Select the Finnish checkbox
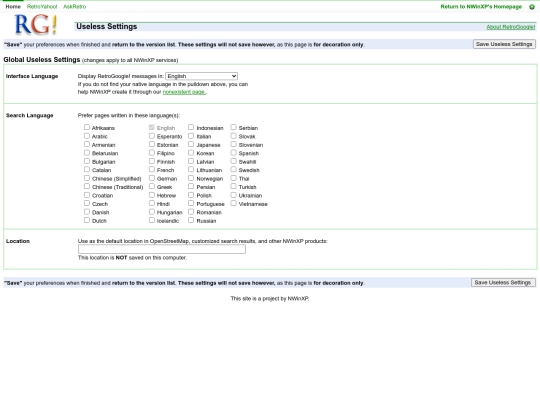540x405 pixels. pos(152,161)
